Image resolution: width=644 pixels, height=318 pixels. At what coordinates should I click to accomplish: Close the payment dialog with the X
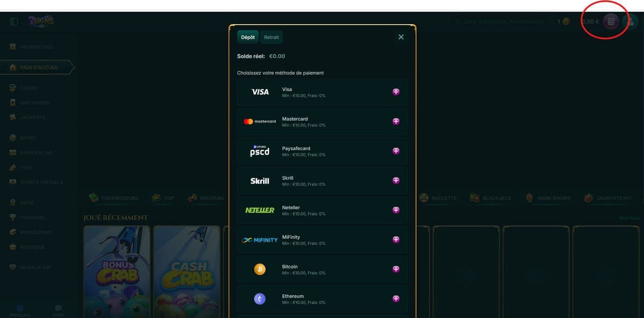point(401,37)
